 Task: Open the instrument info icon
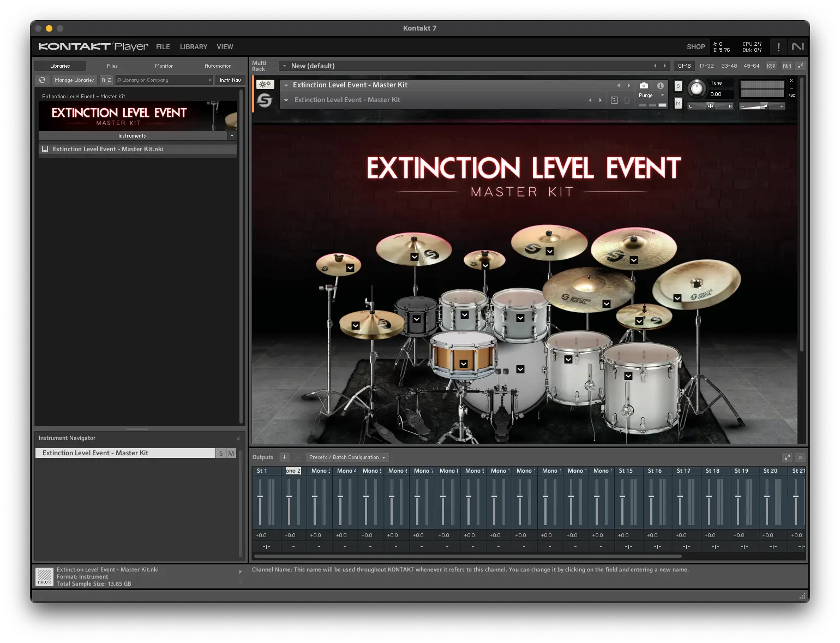(660, 86)
